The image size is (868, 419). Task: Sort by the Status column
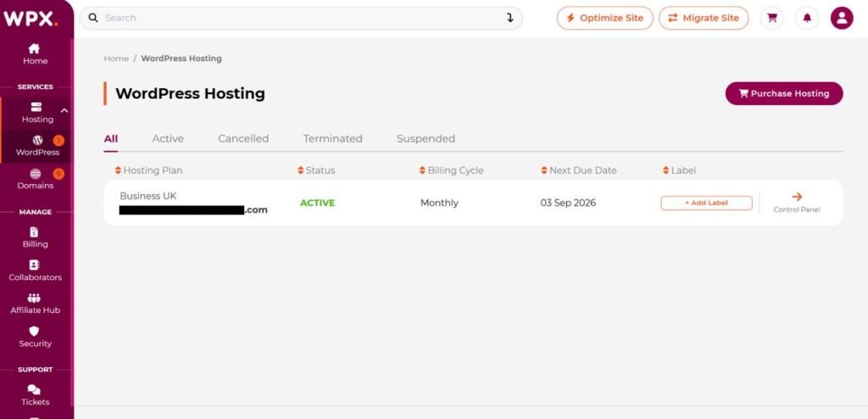tap(316, 170)
